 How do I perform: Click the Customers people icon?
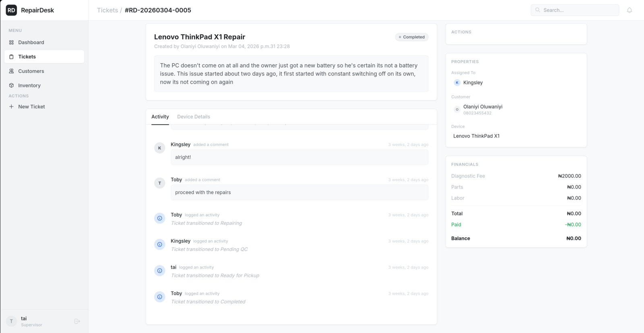[11, 71]
